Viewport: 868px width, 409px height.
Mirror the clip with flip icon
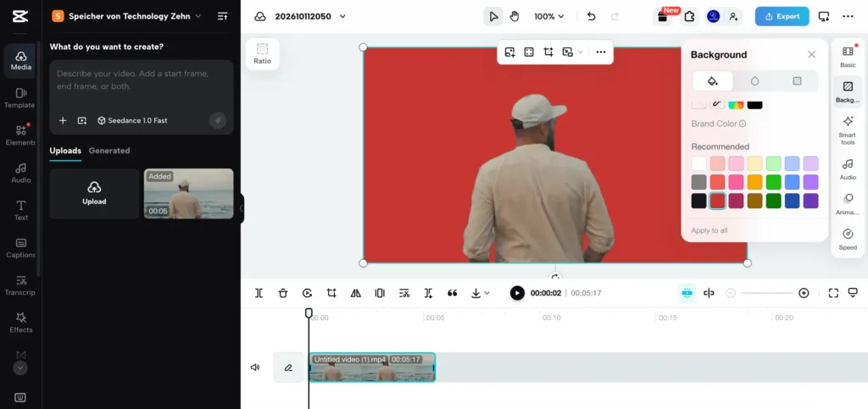(356, 293)
